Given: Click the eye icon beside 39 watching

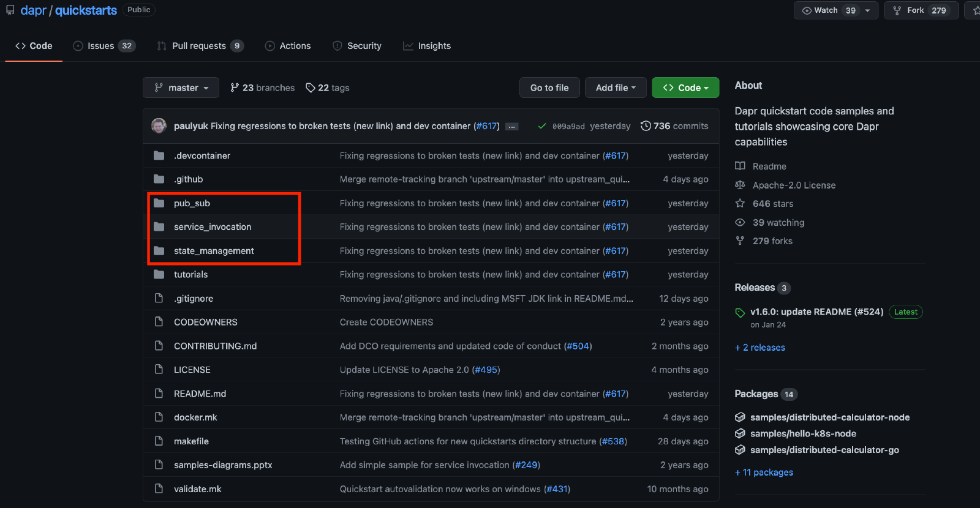Looking at the screenshot, I should (x=740, y=222).
